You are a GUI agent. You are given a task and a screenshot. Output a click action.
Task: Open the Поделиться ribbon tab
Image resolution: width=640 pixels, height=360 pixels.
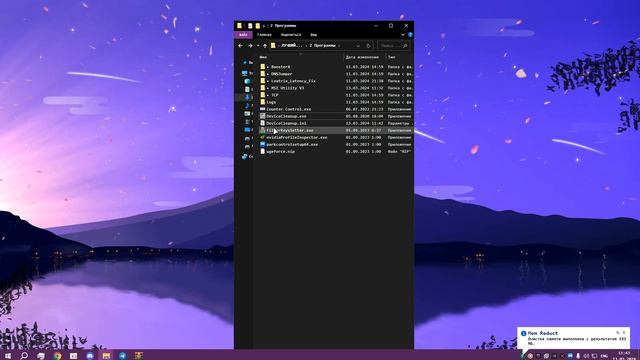pos(291,35)
